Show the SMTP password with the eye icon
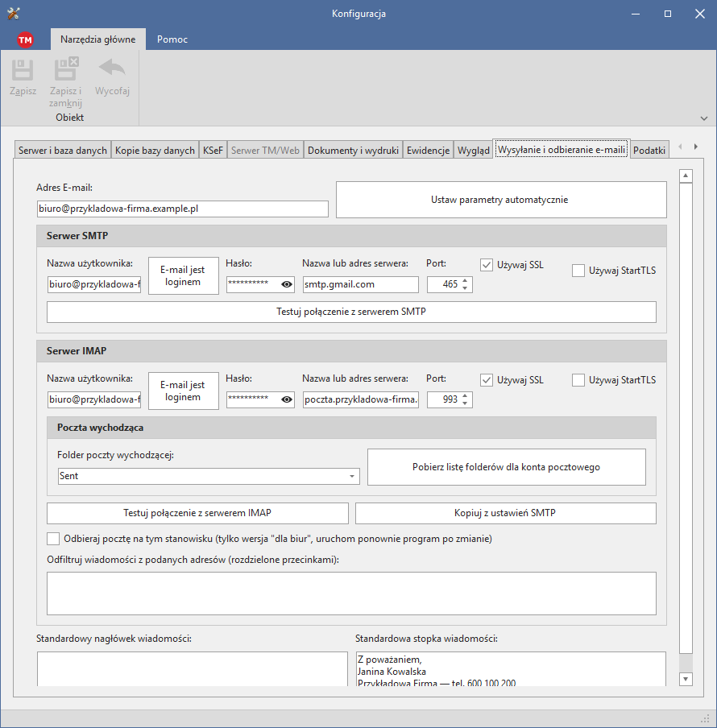This screenshot has width=717, height=728. coord(287,284)
